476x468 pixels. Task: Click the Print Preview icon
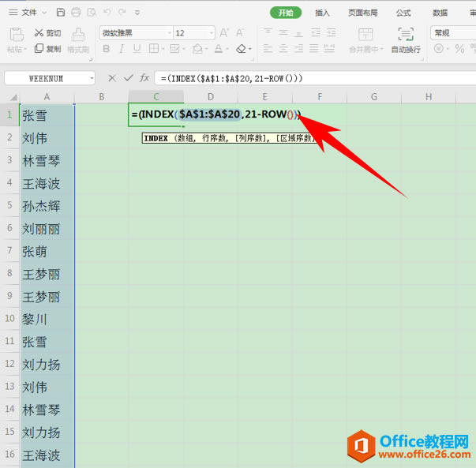tap(92, 12)
